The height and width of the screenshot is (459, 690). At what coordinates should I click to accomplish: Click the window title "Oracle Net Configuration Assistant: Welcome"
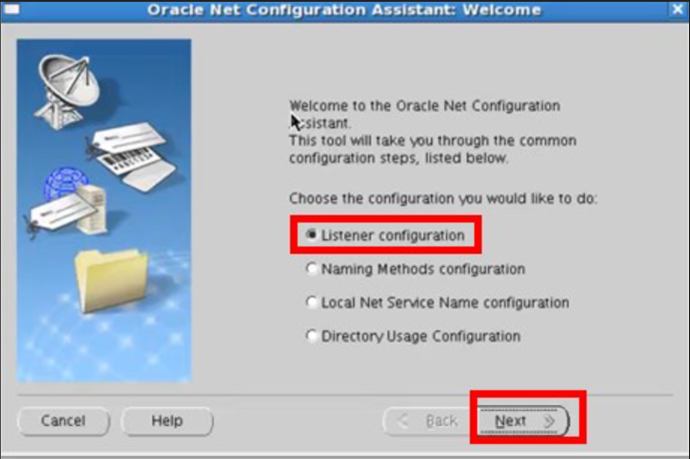coord(344,10)
